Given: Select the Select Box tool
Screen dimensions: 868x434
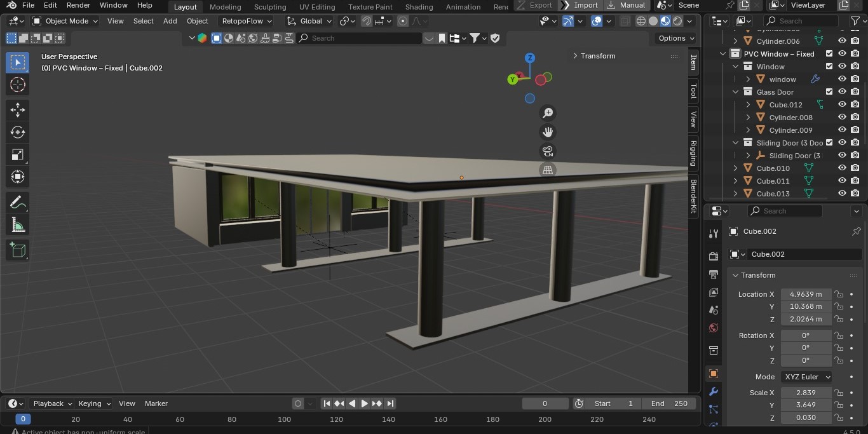Looking at the screenshot, I should (18, 62).
